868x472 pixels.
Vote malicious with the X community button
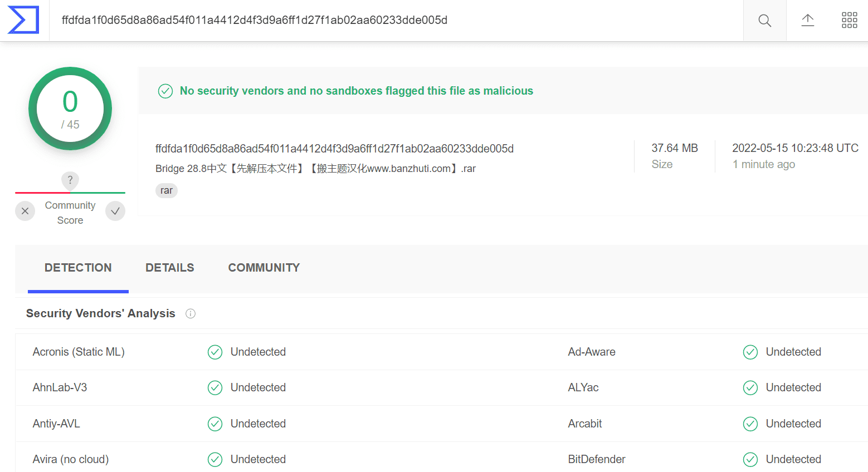(x=25, y=211)
